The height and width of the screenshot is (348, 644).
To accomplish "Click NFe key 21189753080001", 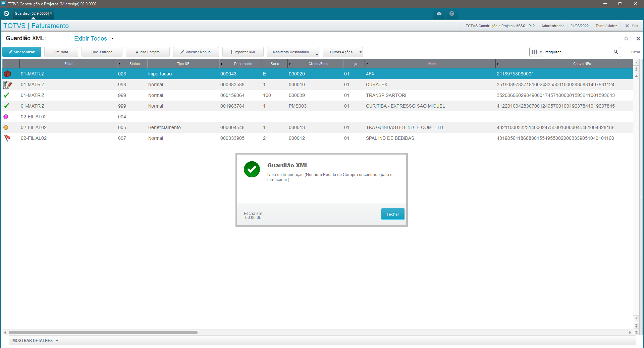I will pos(515,74).
